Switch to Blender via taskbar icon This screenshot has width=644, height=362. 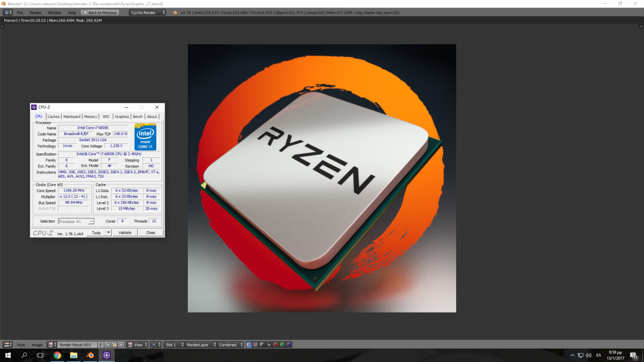[x=90, y=355]
